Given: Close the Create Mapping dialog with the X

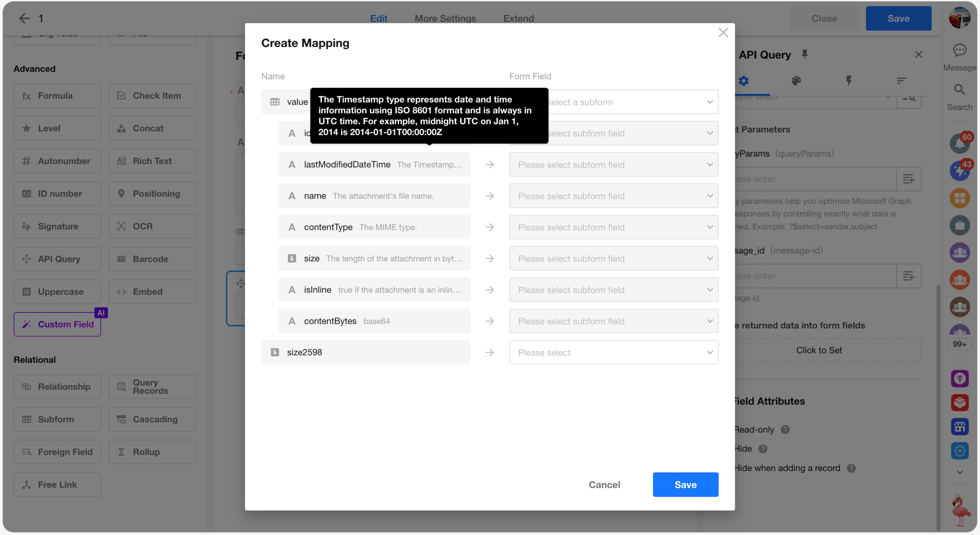Looking at the screenshot, I should click(723, 33).
